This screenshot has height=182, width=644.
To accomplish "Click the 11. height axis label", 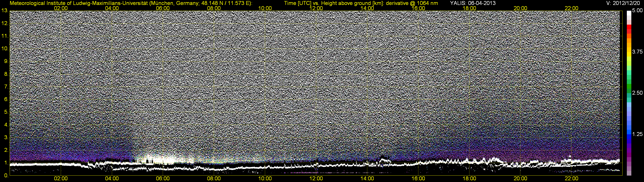I will tap(5, 36).
